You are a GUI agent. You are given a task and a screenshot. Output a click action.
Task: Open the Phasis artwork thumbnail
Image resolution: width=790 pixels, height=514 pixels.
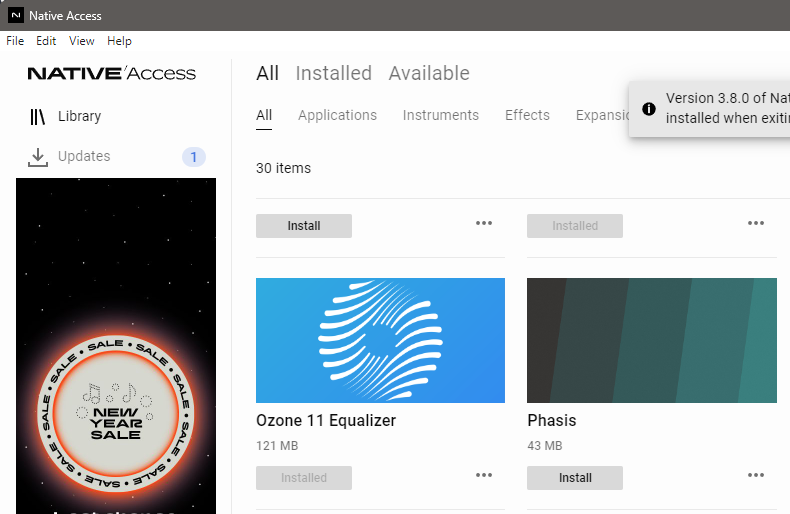point(652,340)
